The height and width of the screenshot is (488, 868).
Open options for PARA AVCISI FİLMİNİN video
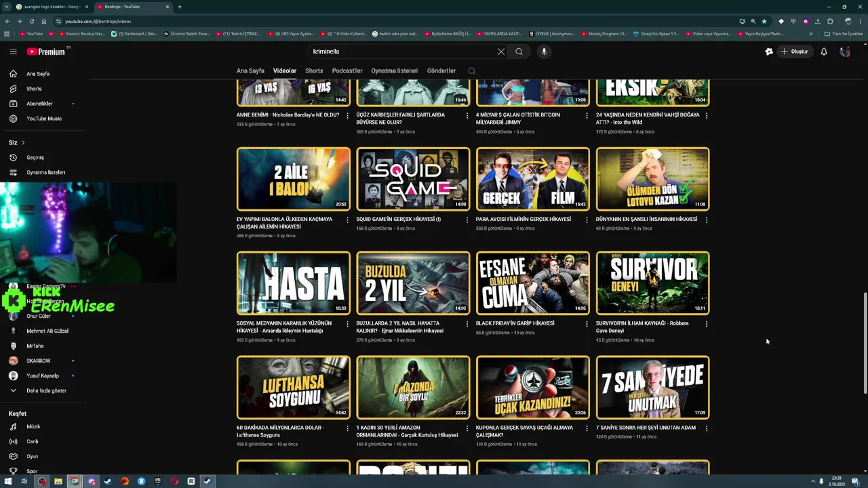coord(587,220)
